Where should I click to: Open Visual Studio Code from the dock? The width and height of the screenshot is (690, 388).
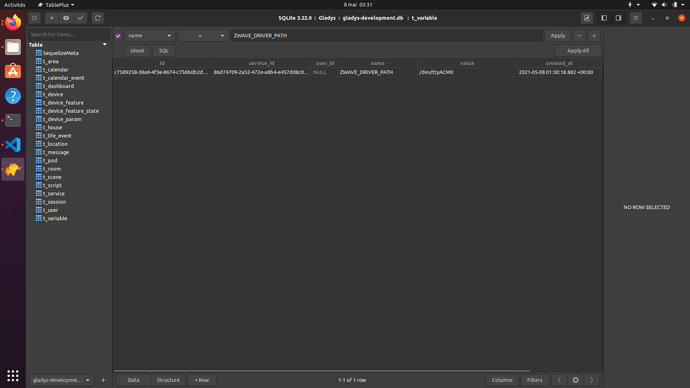13,145
